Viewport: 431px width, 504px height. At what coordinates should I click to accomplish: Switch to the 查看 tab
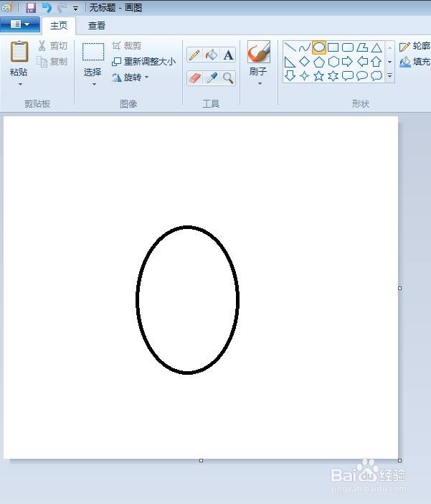click(97, 25)
